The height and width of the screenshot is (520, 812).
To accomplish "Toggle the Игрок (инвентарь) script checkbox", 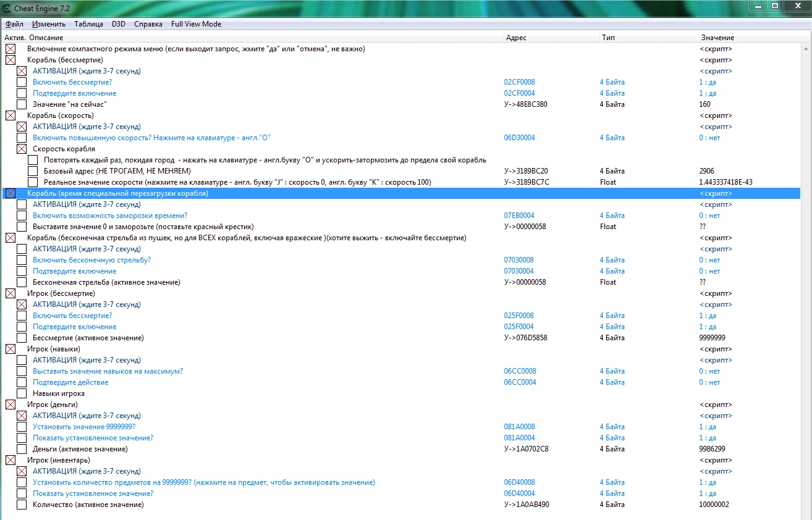I will (11, 460).
